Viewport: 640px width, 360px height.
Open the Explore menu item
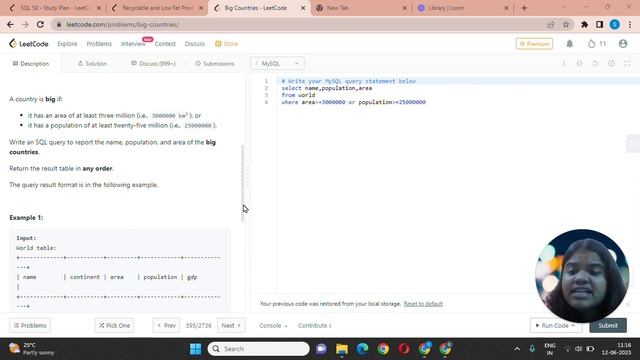[67, 44]
